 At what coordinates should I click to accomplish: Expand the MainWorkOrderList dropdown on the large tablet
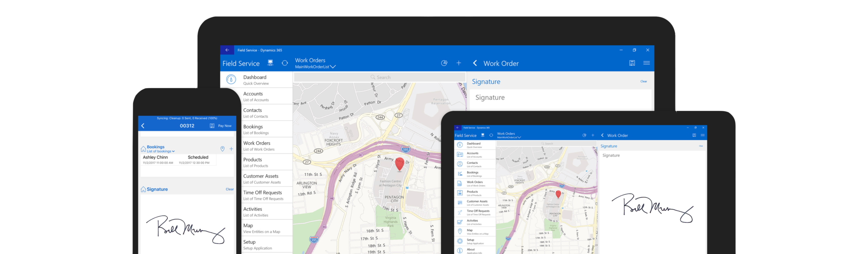coord(315,67)
